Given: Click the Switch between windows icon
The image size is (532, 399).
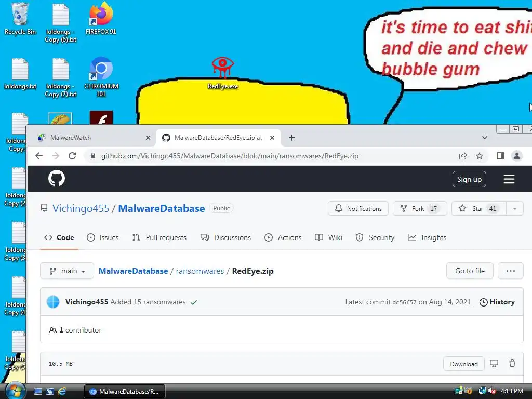Looking at the screenshot, I should coord(50,392).
